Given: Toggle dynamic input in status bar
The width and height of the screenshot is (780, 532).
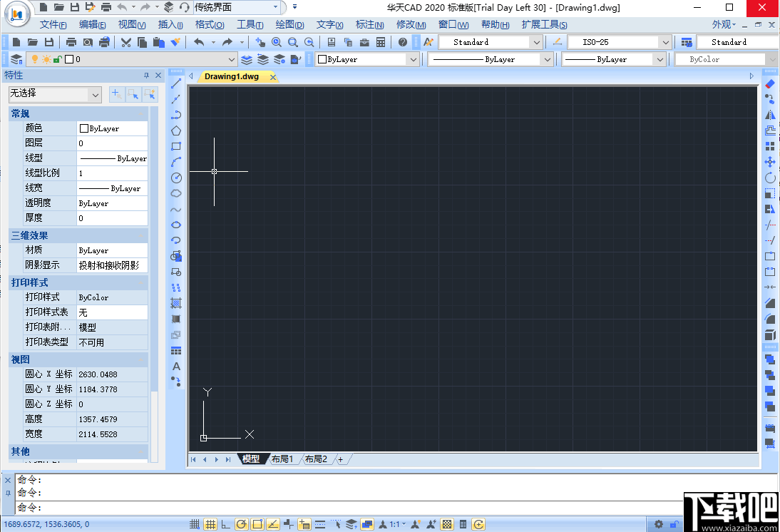Looking at the screenshot, I should click(304, 524).
